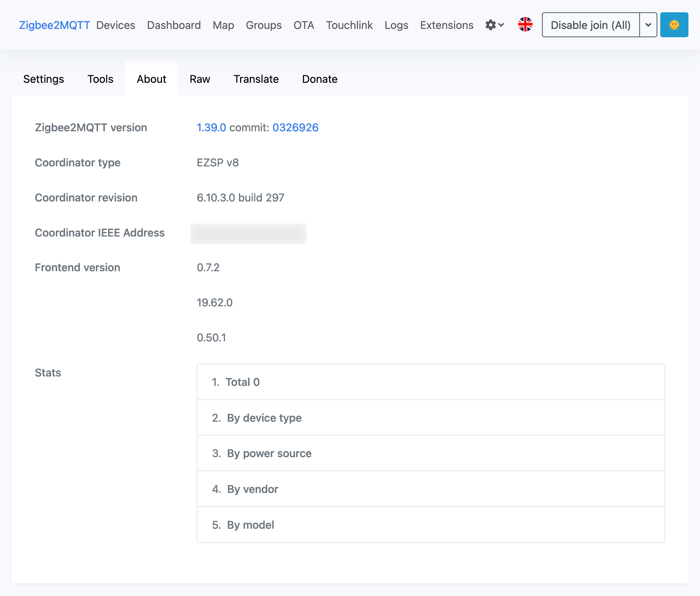Click the 6.10.3.0 build 297 revision value
700x596 pixels.
pyautogui.click(x=240, y=197)
